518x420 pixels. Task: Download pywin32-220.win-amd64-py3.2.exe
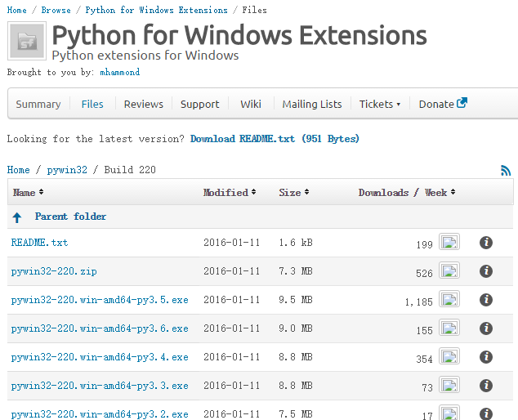(100, 414)
